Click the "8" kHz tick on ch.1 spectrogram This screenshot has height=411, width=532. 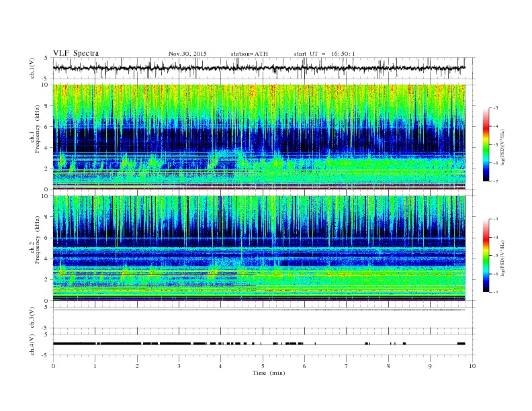47,106
